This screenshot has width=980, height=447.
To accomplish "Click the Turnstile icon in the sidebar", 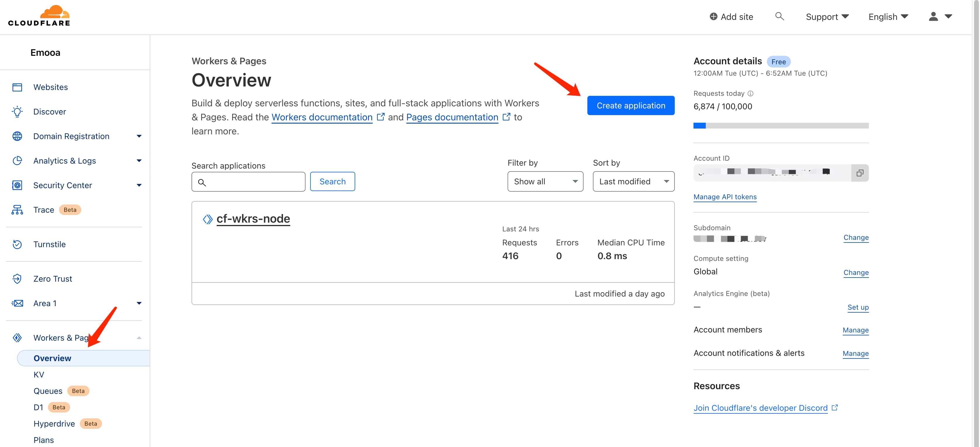I will tap(17, 245).
